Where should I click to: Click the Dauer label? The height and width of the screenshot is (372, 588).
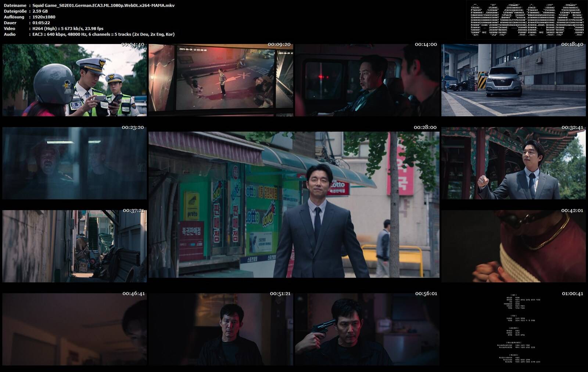tap(10, 23)
